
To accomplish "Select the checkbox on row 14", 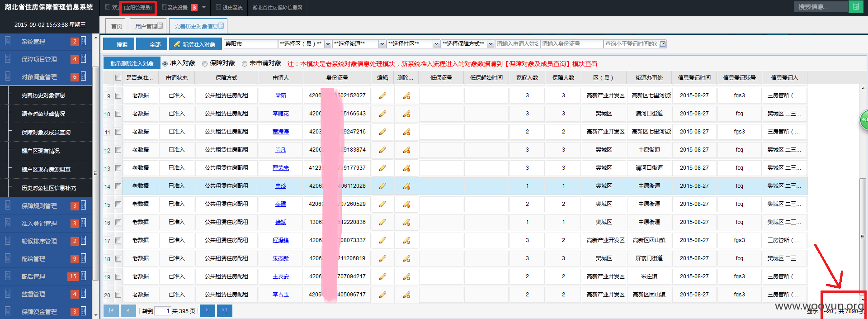I will [x=118, y=186].
